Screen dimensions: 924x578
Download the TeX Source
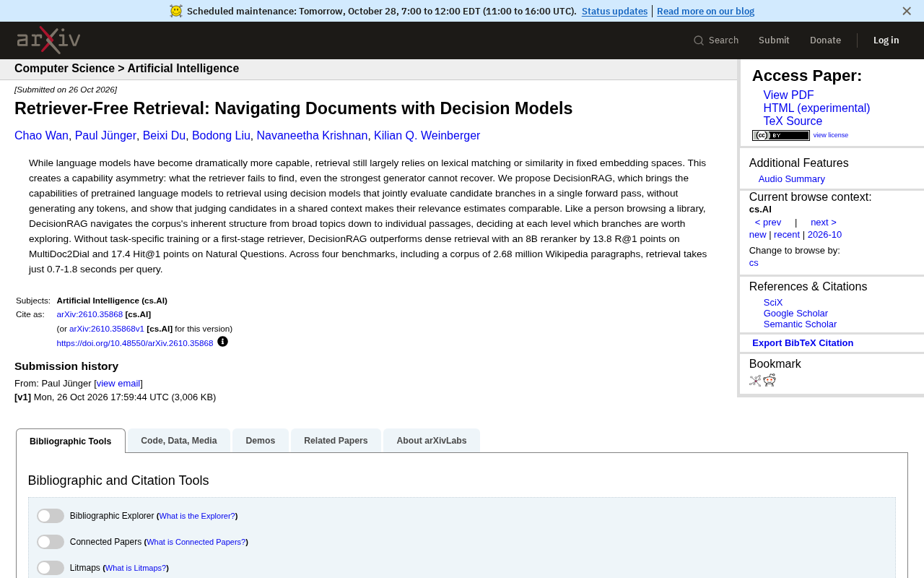coord(793,121)
